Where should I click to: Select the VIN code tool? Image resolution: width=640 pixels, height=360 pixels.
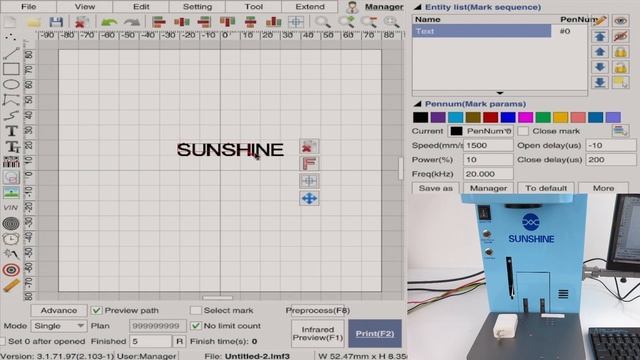coord(11,208)
